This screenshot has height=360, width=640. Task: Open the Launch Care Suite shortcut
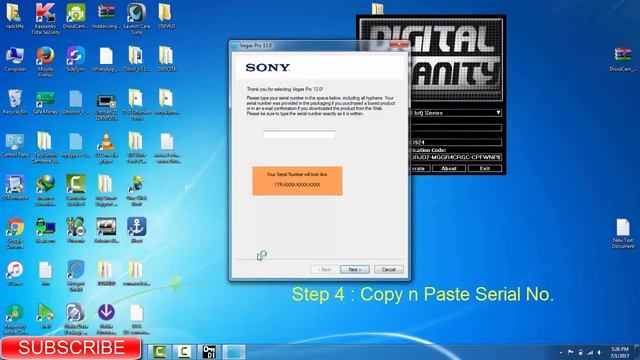coord(136,18)
